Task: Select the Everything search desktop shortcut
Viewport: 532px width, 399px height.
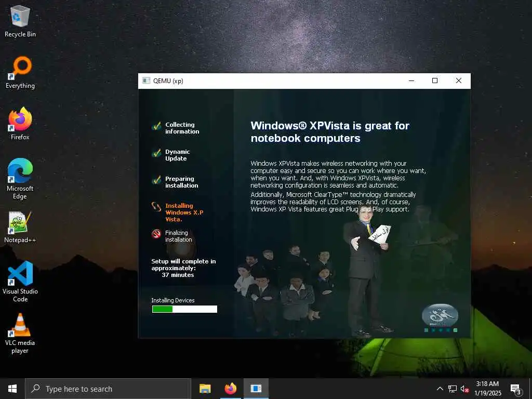Action: (20, 73)
